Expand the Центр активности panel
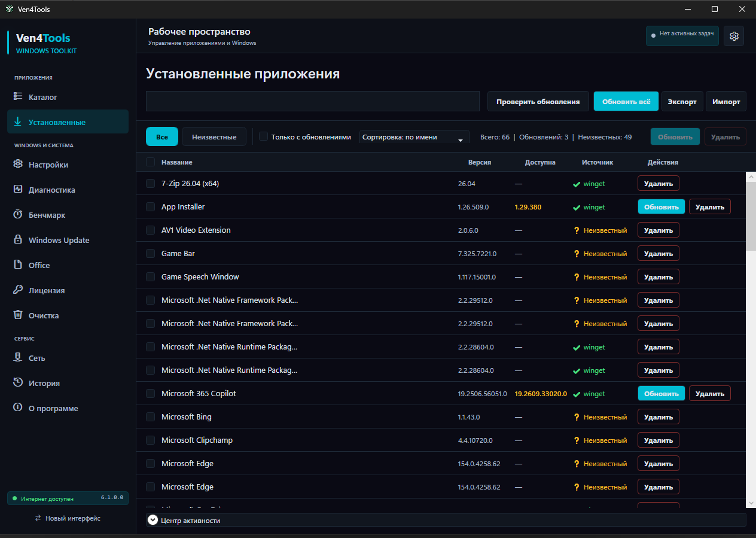756x538 pixels. point(153,520)
